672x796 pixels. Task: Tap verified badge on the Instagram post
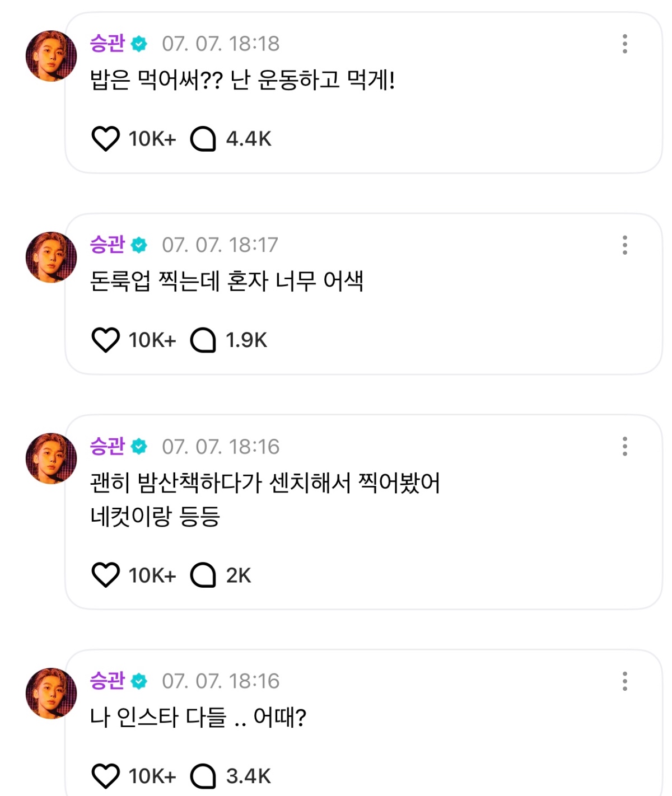(x=139, y=681)
